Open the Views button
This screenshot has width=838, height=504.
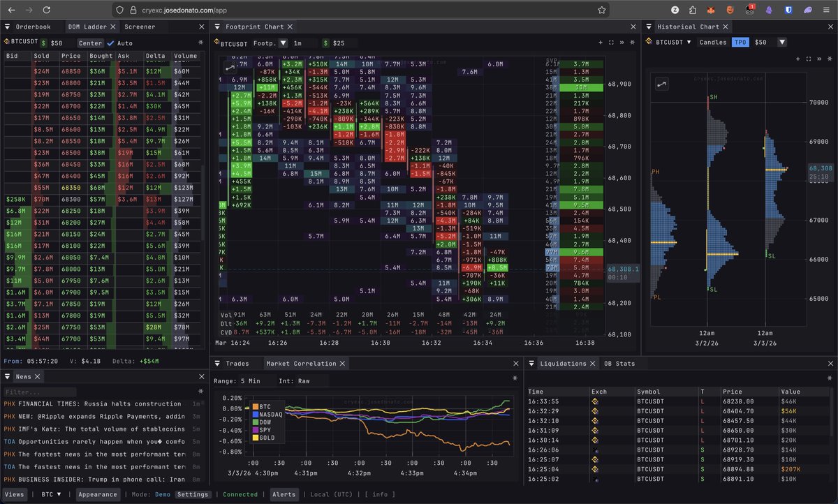point(16,494)
